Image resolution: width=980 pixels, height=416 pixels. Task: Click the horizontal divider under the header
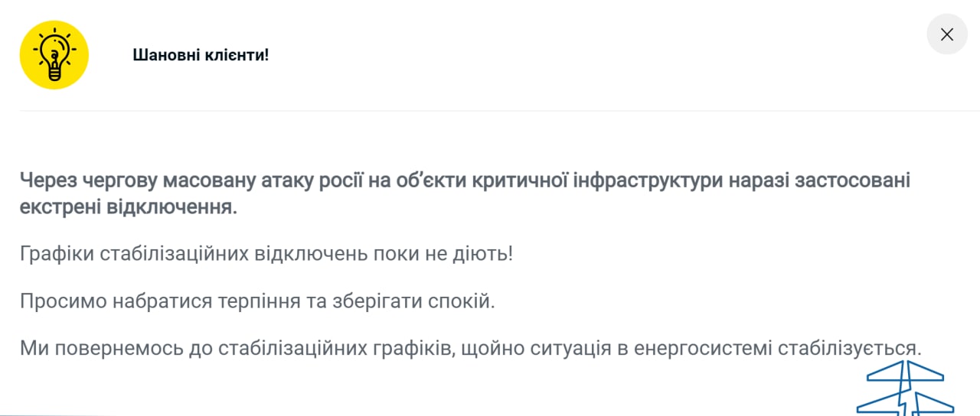coord(490,111)
